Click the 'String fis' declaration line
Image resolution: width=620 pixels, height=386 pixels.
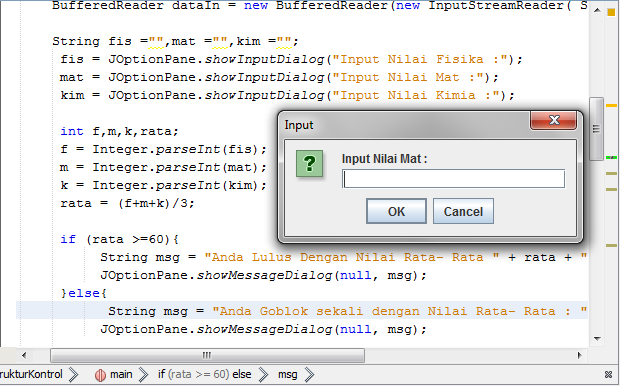tap(176, 41)
